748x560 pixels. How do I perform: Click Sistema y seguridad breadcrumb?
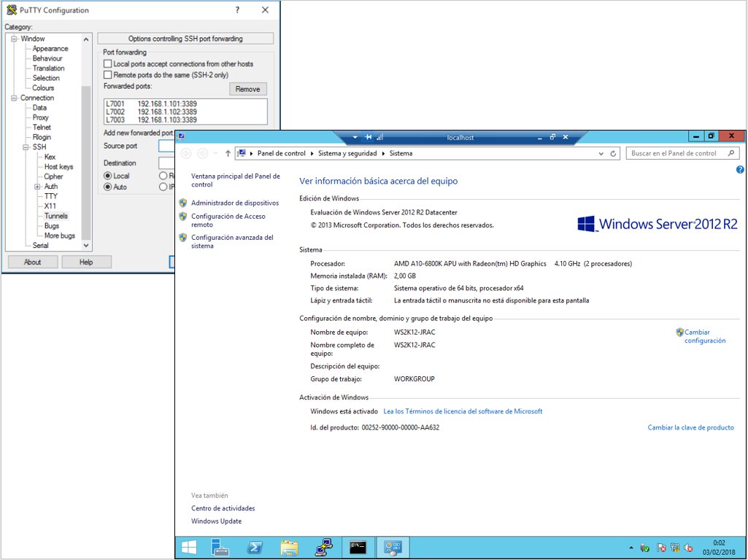point(347,153)
